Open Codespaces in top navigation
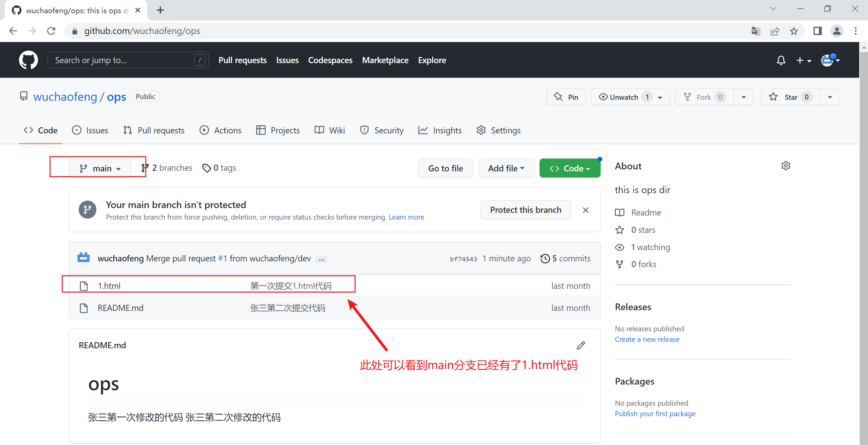The height and width of the screenshot is (445, 868). pyautogui.click(x=330, y=60)
